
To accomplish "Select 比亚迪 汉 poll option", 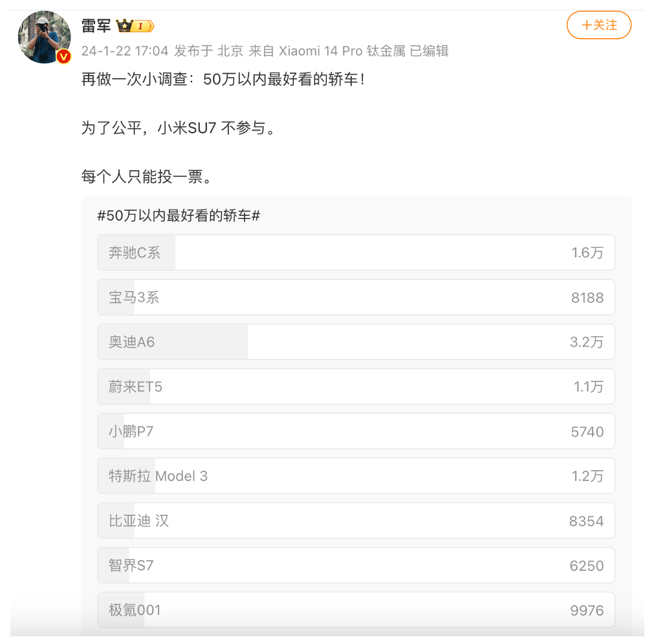I will (x=356, y=521).
